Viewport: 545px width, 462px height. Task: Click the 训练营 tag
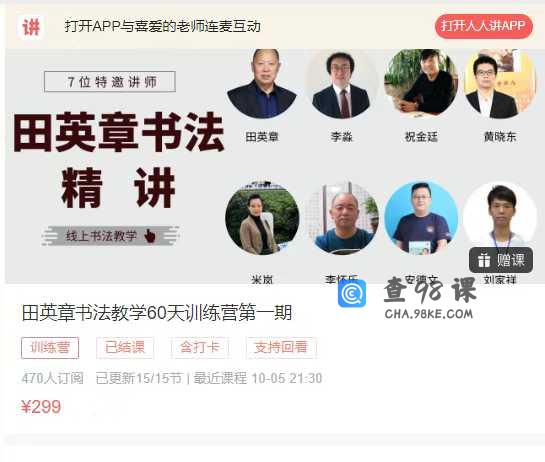point(50,348)
